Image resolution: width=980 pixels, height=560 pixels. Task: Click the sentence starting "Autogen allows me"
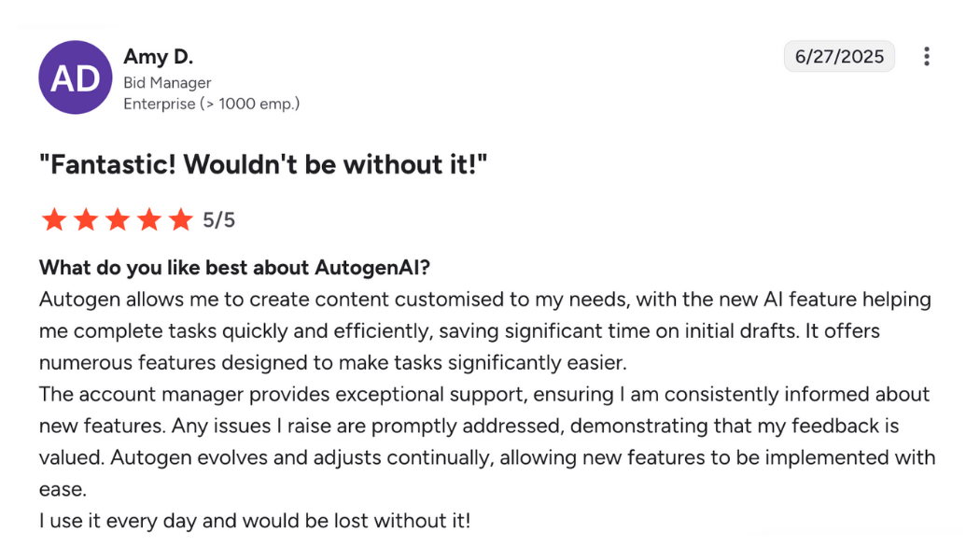pos(373,301)
